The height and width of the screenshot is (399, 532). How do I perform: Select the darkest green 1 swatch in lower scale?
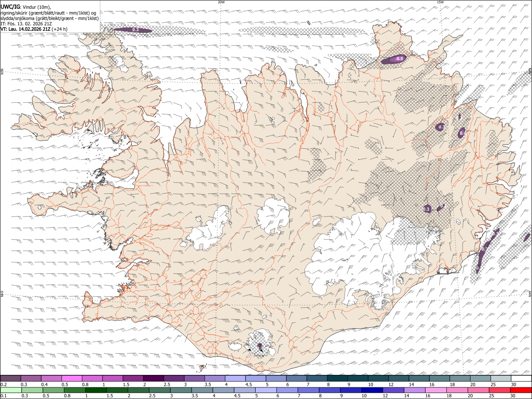click(96, 390)
